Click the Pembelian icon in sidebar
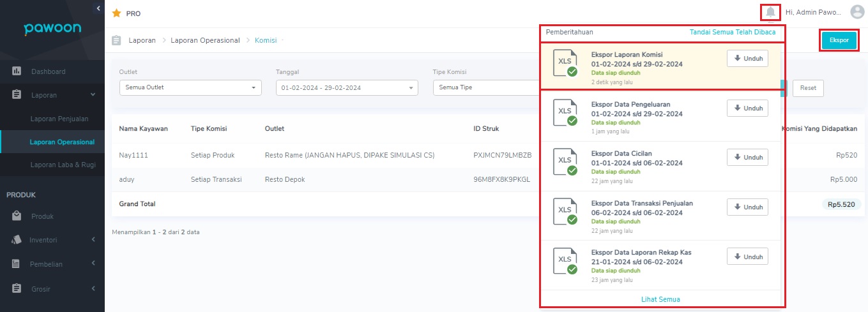The image size is (868, 312). coord(17,264)
